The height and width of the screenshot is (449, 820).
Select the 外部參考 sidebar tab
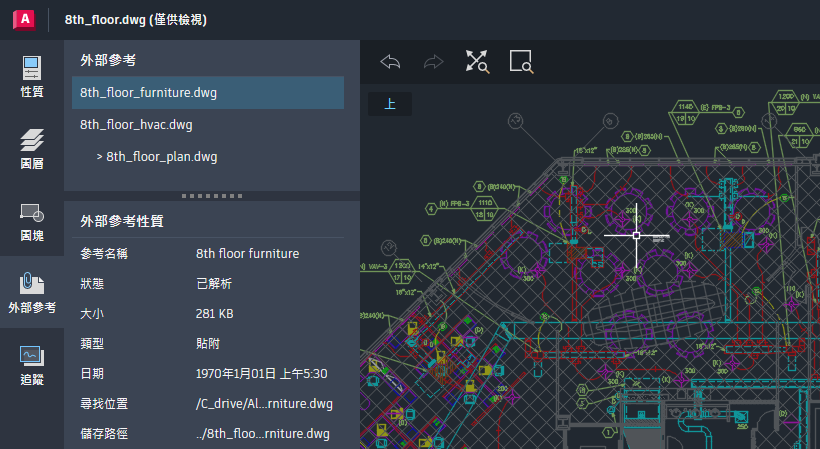tap(32, 292)
